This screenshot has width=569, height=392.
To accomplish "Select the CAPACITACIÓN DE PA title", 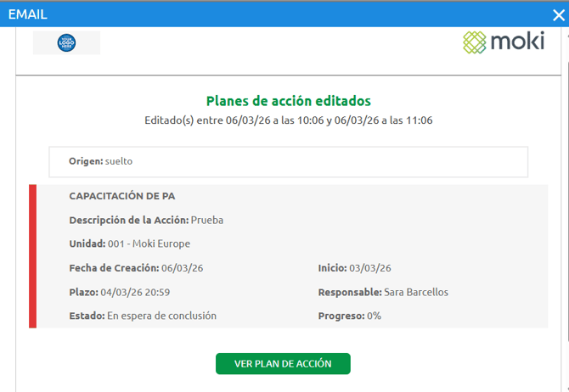I will tap(121, 196).
